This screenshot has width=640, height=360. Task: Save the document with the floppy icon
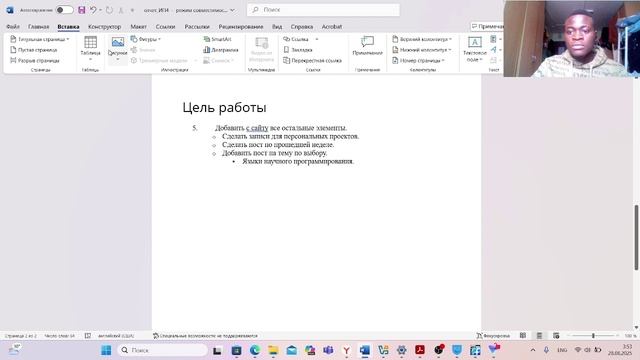click(x=82, y=10)
